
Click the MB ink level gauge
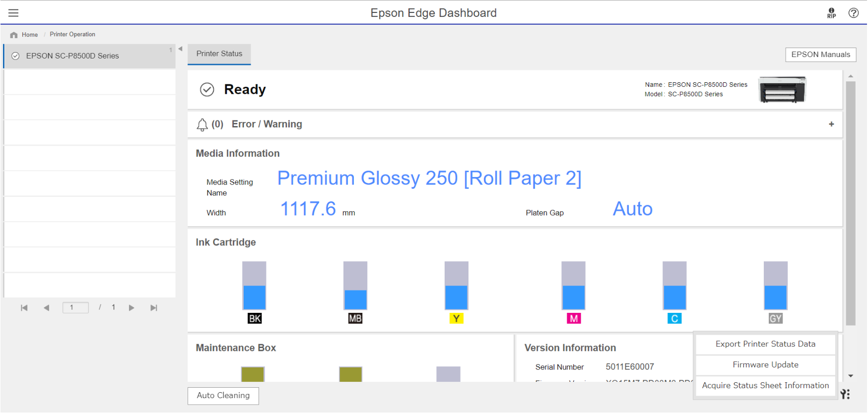tap(355, 286)
